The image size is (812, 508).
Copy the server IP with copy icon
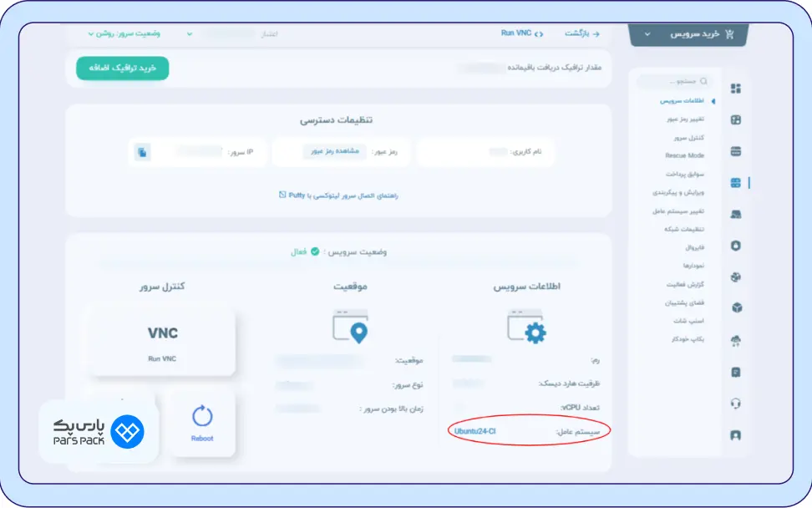pos(144,152)
